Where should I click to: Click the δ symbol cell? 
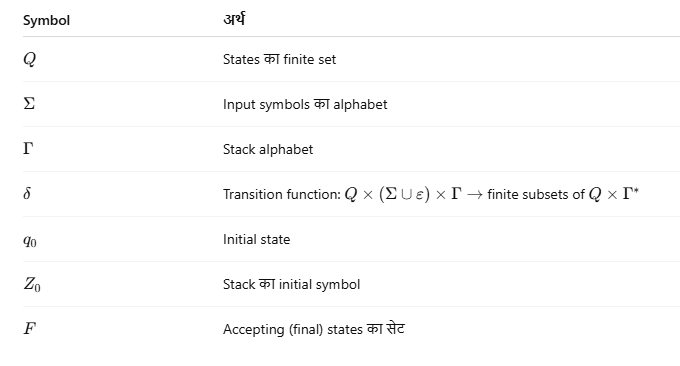(27, 193)
